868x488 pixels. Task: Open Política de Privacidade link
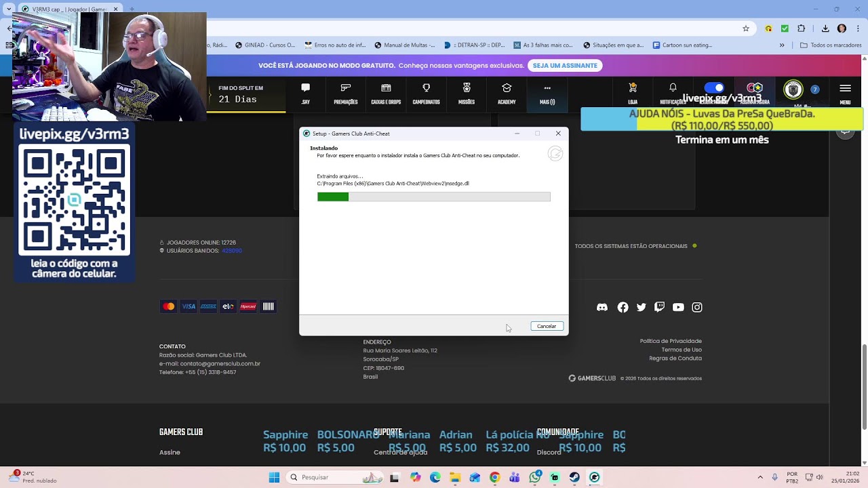(671, 341)
